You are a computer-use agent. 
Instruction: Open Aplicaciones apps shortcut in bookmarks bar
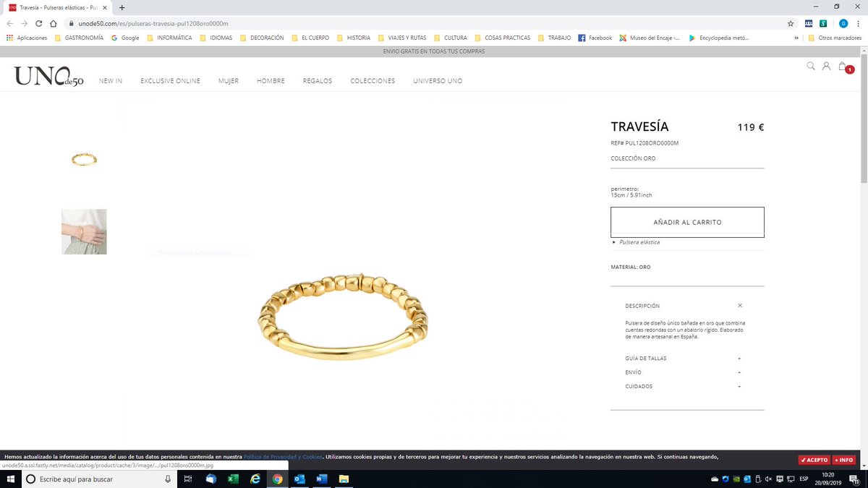tap(27, 38)
